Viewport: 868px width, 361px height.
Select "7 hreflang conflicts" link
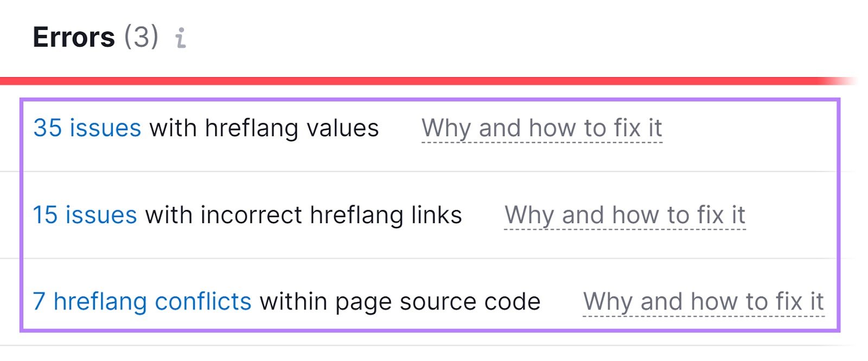pos(142,301)
